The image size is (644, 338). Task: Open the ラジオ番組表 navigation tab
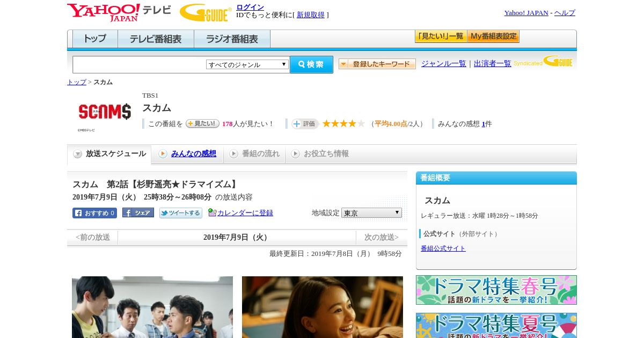pyautogui.click(x=232, y=39)
